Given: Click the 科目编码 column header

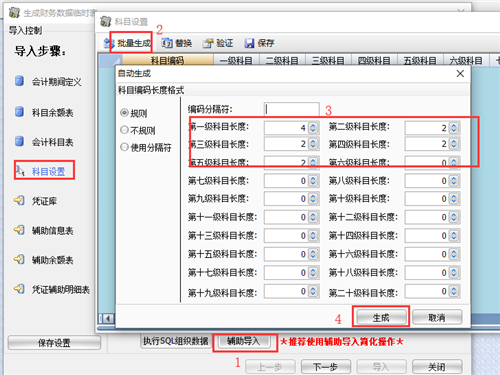Looking at the screenshot, I should 168,60.
